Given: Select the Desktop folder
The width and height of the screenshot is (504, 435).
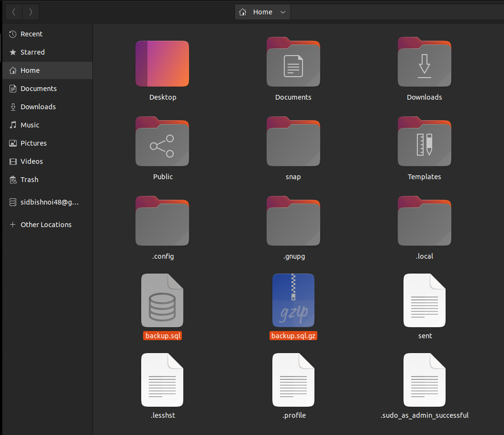Looking at the screenshot, I should 162,63.
